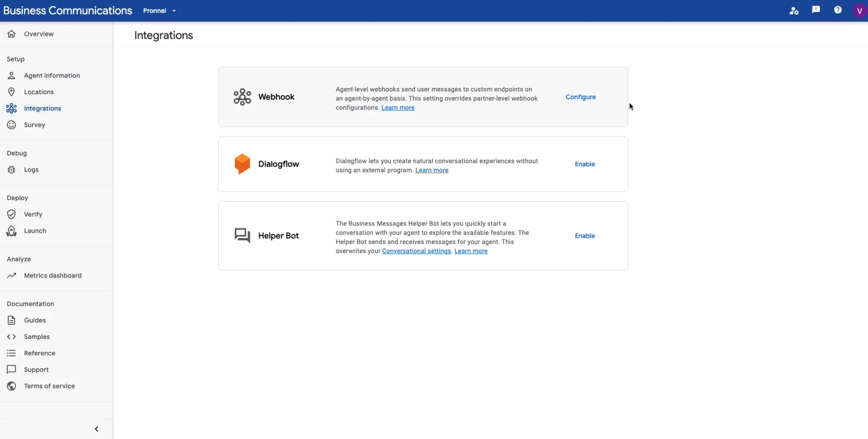The height and width of the screenshot is (439, 868).
Task: Click the Overview home icon
Action: coord(11,34)
